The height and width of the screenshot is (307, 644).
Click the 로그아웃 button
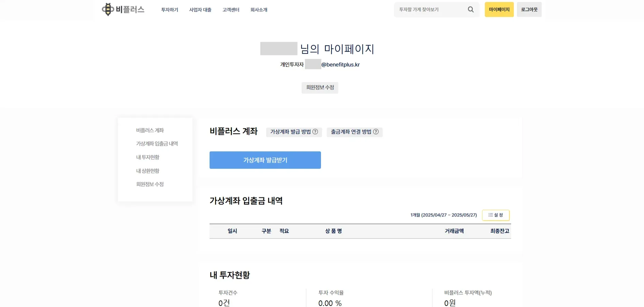point(529,10)
